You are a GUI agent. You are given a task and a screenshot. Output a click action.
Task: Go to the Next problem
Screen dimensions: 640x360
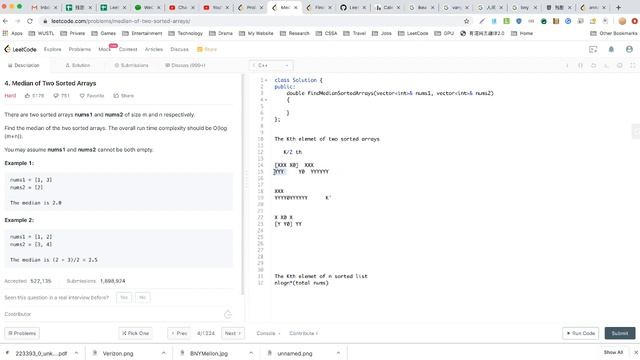click(233, 333)
